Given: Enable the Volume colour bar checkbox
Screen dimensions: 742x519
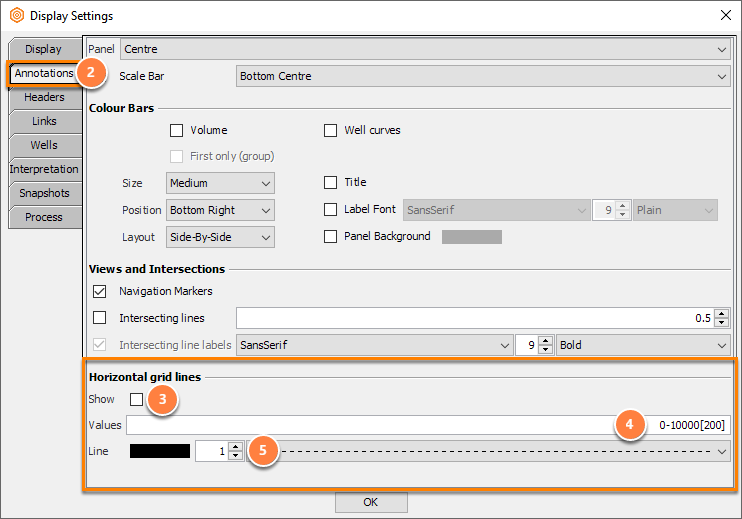Looking at the screenshot, I should coord(177,130).
